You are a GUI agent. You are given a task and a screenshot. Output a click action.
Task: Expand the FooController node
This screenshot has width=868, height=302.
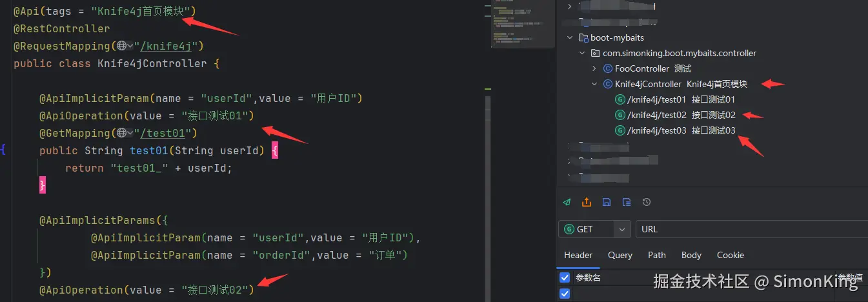[x=594, y=68]
